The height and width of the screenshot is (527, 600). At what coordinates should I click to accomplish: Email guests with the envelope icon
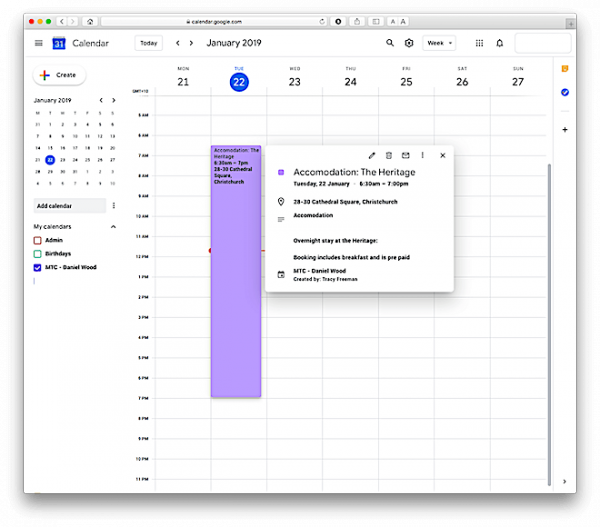[406, 155]
